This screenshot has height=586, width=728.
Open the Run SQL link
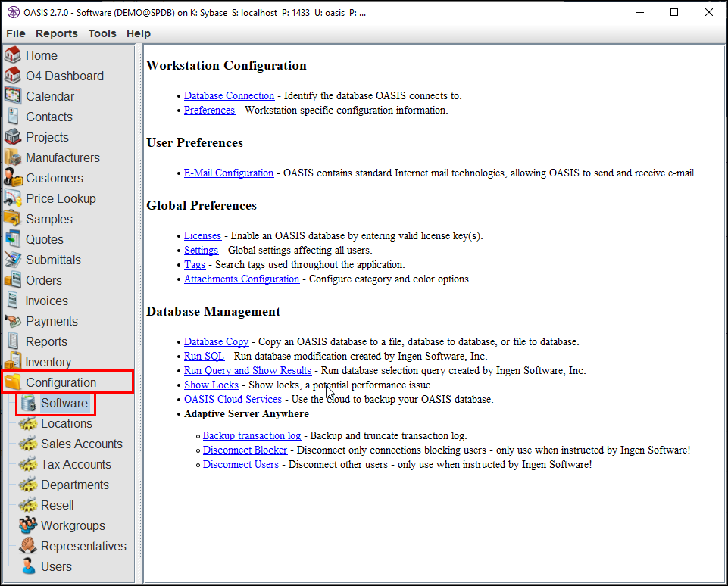[x=204, y=356]
